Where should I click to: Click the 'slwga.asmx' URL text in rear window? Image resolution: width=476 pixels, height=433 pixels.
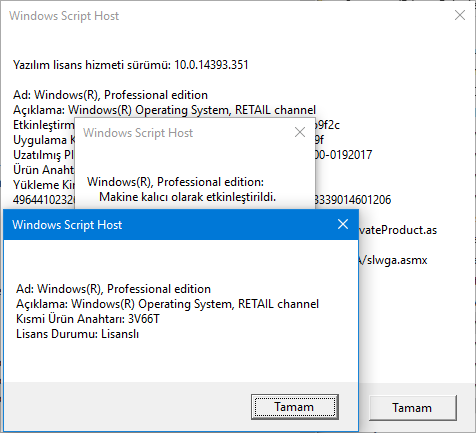click(393, 260)
